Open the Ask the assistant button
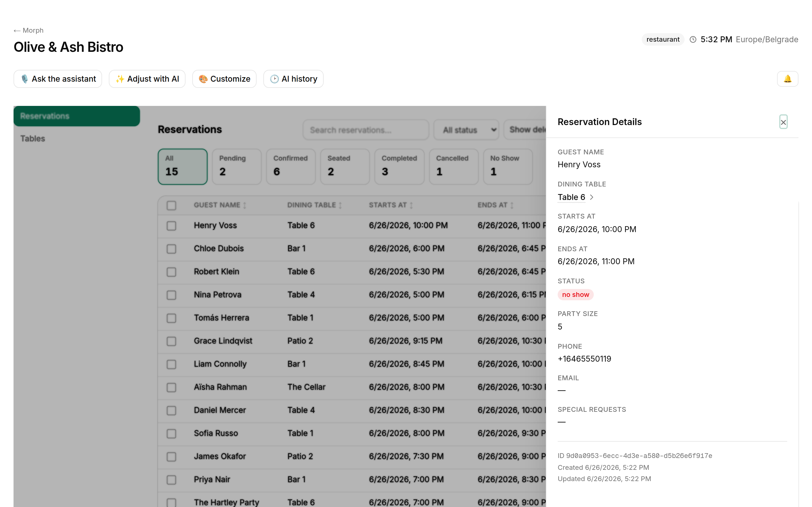This screenshot has height=507, width=812. click(x=58, y=79)
